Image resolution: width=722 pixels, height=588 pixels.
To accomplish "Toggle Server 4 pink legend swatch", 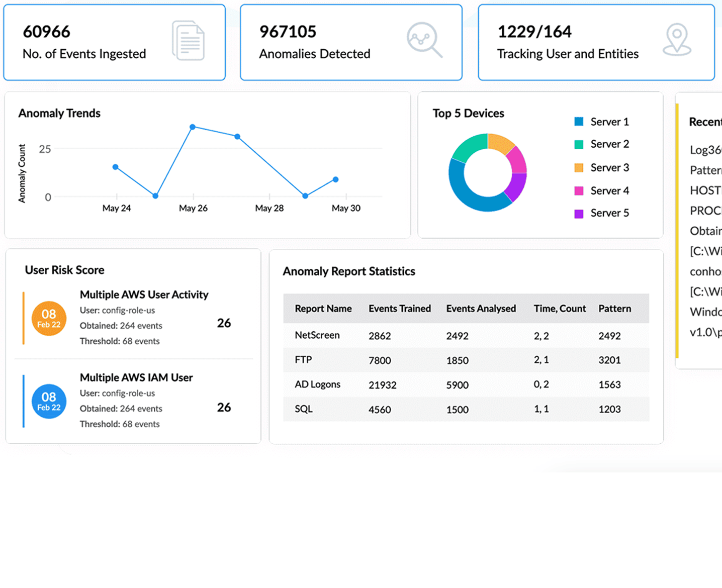I will (579, 190).
